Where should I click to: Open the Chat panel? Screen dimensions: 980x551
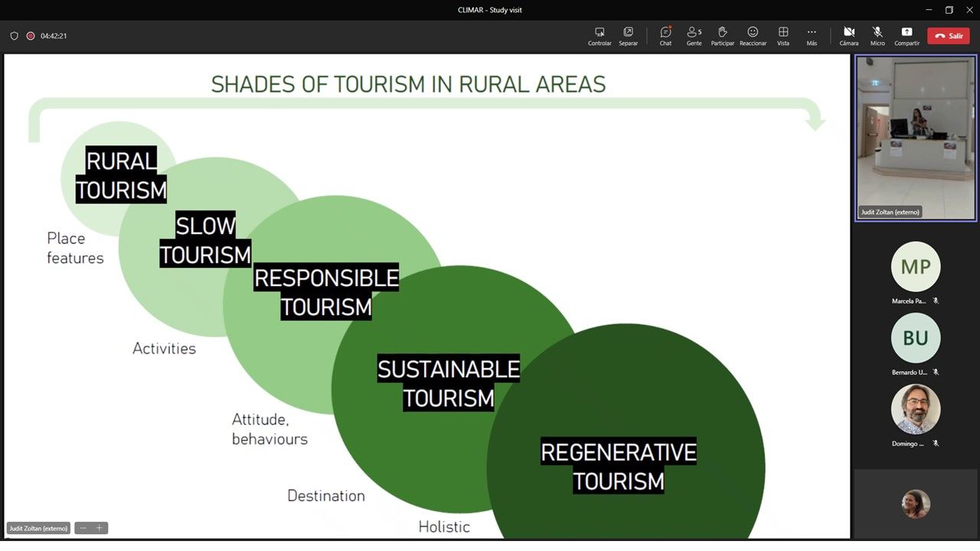click(x=665, y=35)
